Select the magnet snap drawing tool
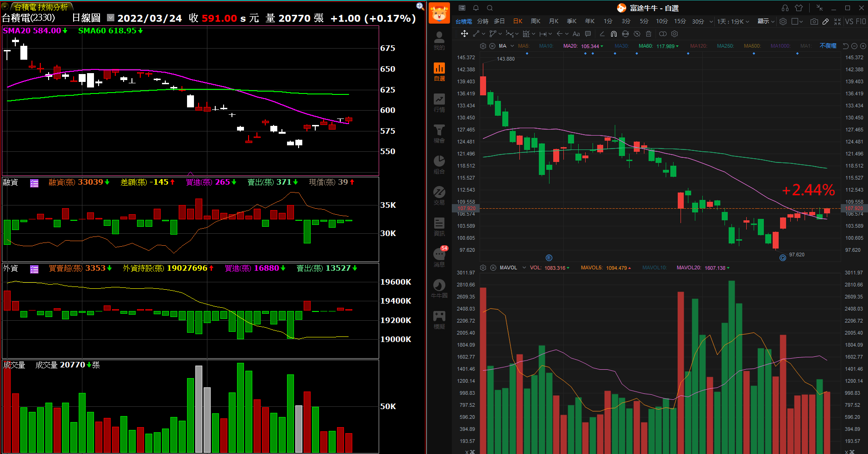The width and height of the screenshot is (868, 454). (613, 34)
